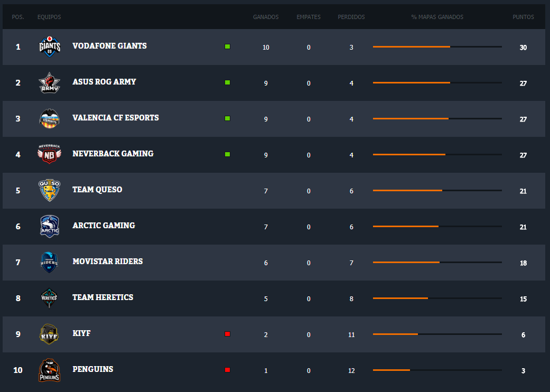Click the Valencia CF Esports logo

(50, 118)
